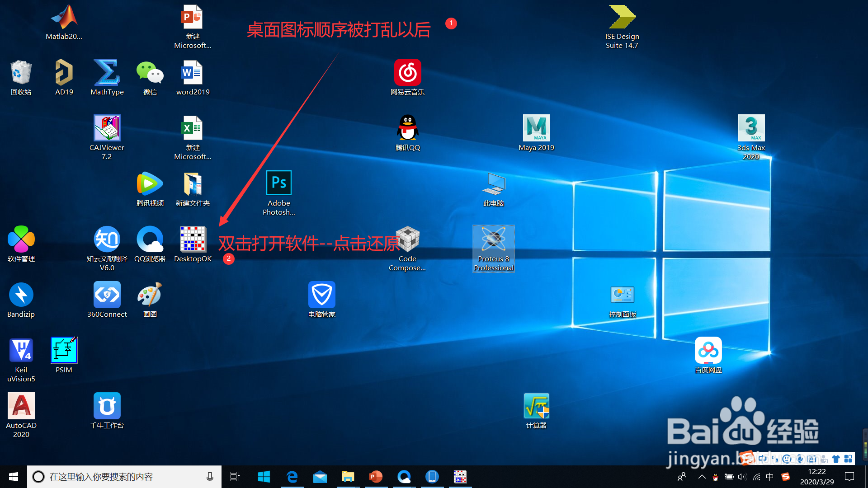868x488 pixels.
Task: Expand hidden system tray icons chevron
Action: coord(702,477)
